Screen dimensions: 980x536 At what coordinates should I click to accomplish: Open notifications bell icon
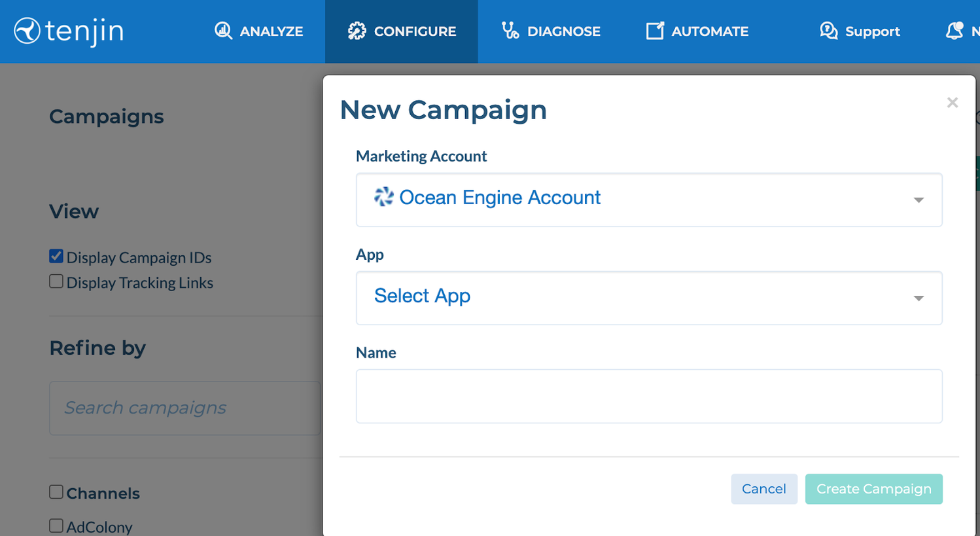tap(954, 31)
